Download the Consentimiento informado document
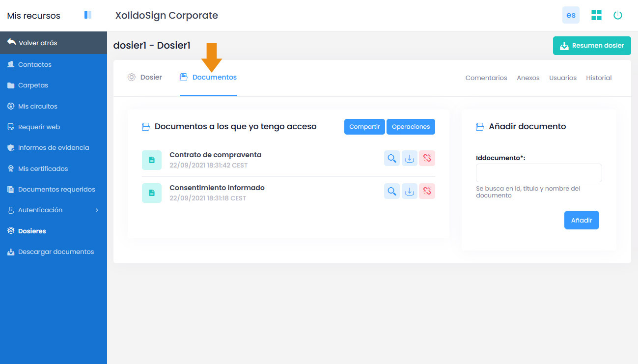The width and height of the screenshot is (638, 364). pos(409,191)
